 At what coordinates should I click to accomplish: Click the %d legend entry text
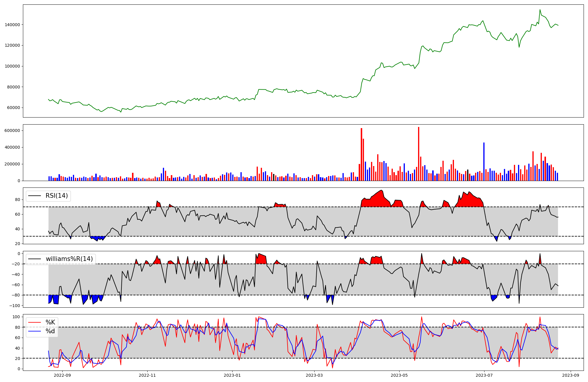[x=50, y=331]
